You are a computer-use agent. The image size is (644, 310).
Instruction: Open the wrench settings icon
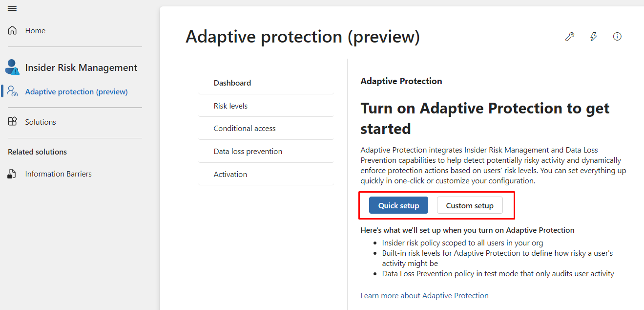click(569, 37)
